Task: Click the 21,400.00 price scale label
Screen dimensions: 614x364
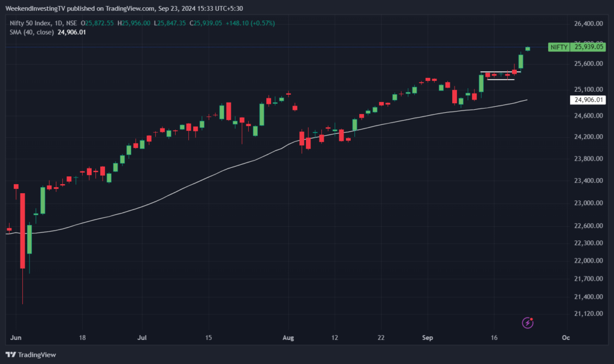Action: [x=588, y=297]
